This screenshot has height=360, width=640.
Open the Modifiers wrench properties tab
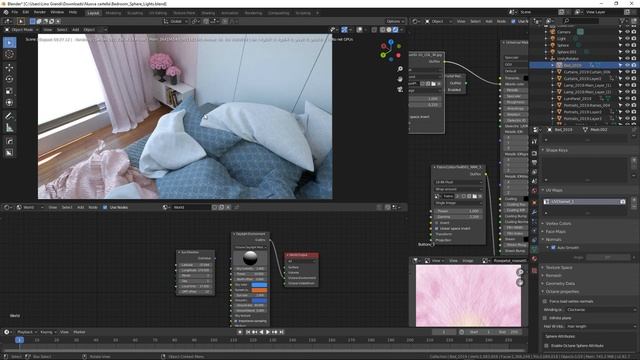click(534, 212)
